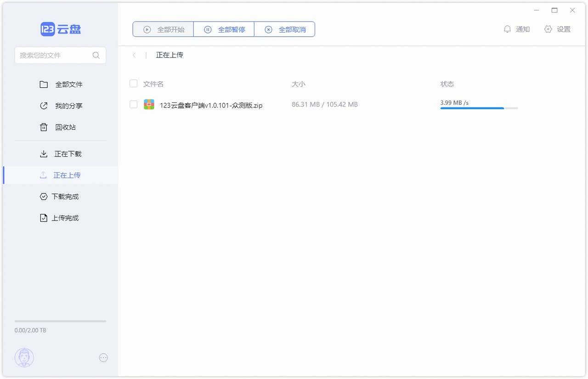588x379 pixels.
Task: Check the box for the zip file
Action: tap(134, 105)
